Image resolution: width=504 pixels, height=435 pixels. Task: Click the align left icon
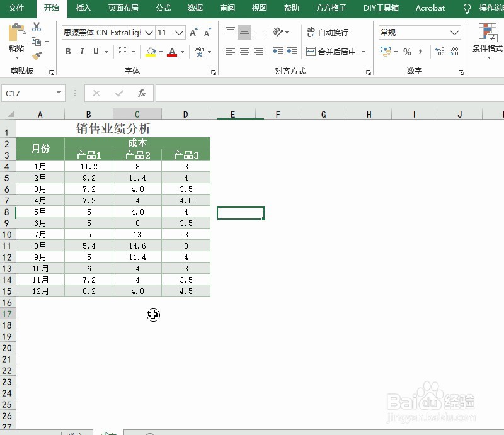coord(231,52)
